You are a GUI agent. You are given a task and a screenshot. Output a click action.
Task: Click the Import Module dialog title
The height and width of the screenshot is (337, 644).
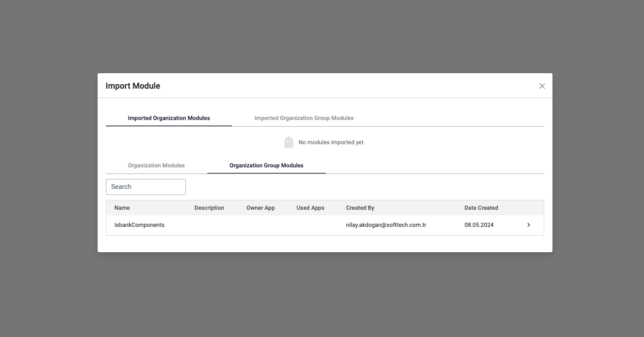pos(133,86)
